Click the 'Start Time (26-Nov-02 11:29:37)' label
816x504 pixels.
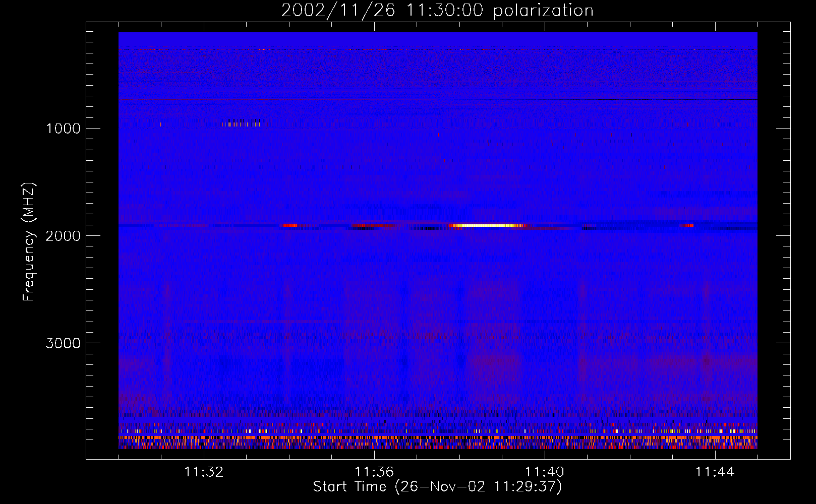[437, 487]
